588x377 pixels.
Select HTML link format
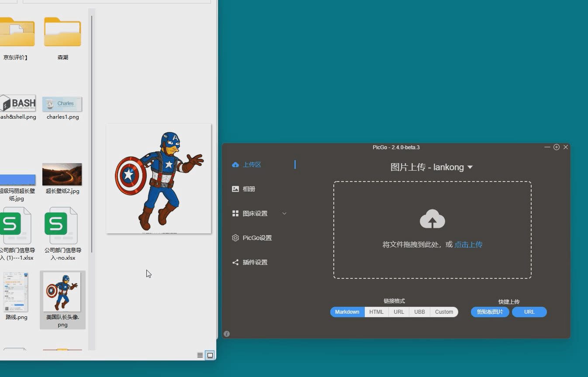pyautogui.click(x=377, y=312)
